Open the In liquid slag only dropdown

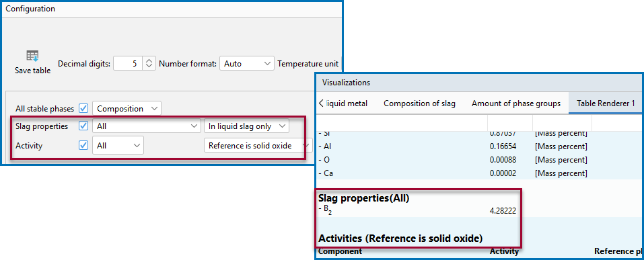click(246, 126)
